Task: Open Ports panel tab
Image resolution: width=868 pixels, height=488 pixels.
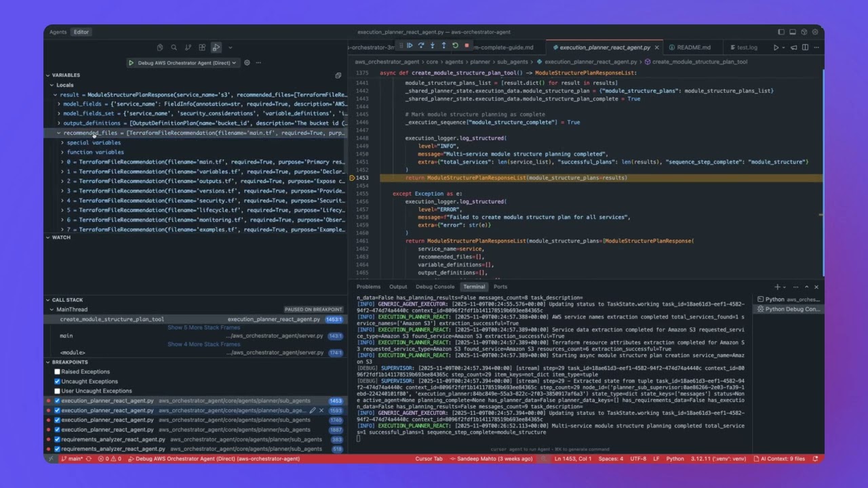Action: (x=500, y=287)
